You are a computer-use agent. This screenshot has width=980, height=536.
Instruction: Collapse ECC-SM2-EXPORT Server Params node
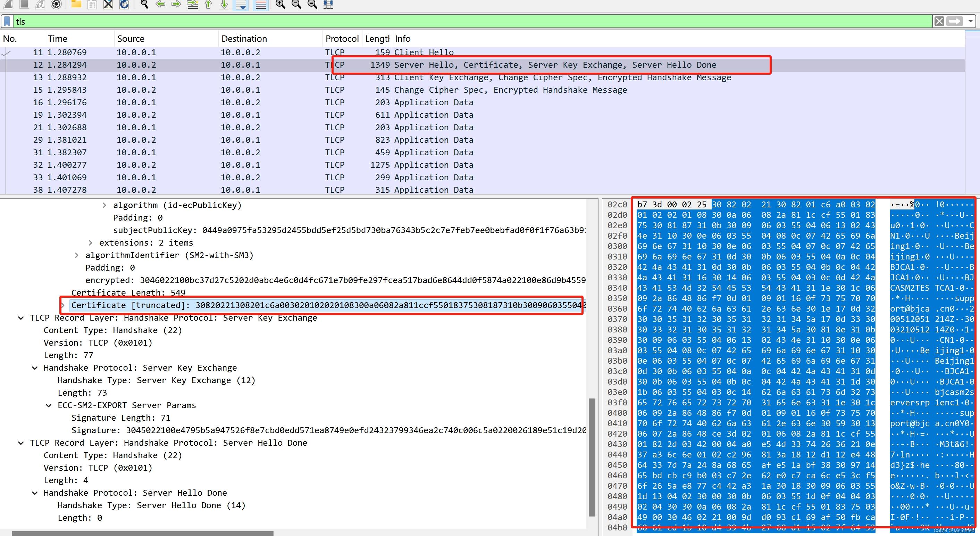[49, 405]
